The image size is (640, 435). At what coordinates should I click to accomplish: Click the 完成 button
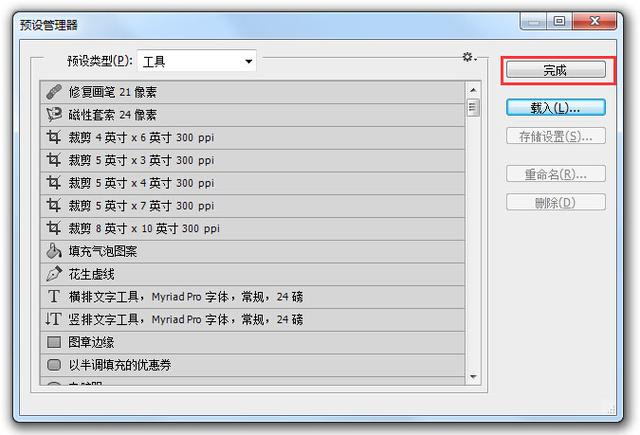tap(556, 70)
